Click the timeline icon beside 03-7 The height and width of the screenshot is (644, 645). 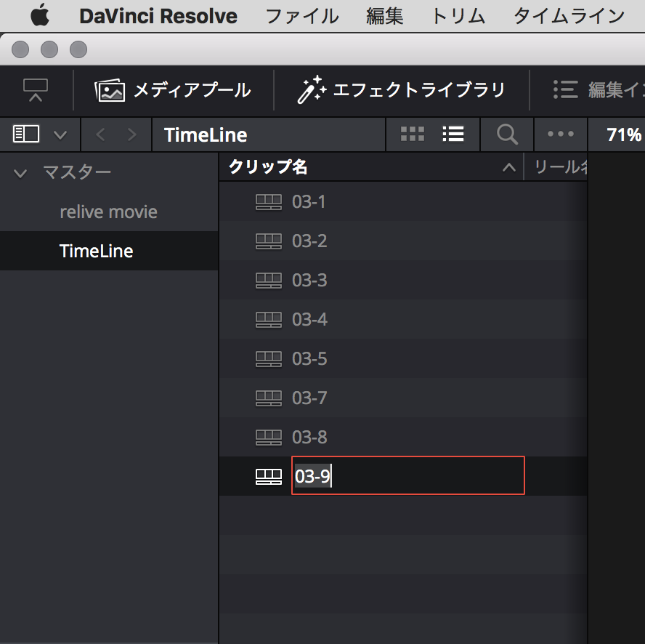point(269,398)
